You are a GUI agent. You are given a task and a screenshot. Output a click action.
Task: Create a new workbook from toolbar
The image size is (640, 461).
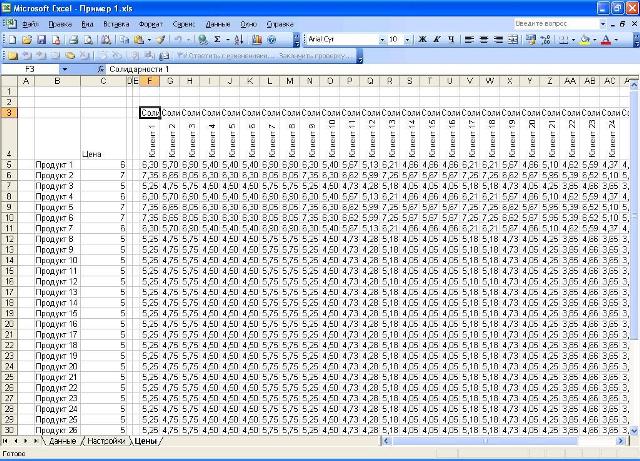pos(13,40)
